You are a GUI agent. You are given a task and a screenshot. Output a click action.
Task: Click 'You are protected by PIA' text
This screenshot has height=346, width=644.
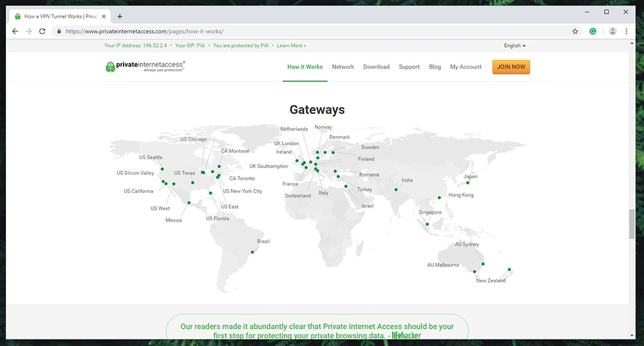(241, 46)
